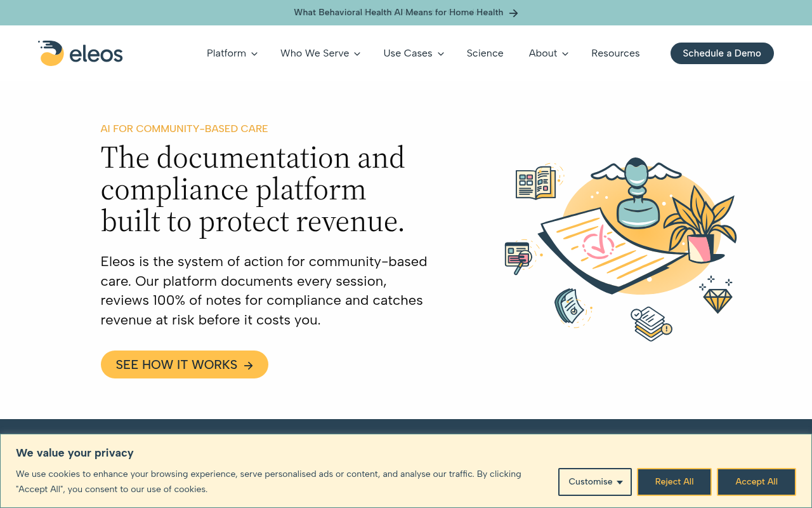Screen dimensions: 812x508
Task: Click See How It Works button
Action: [185, 364]
